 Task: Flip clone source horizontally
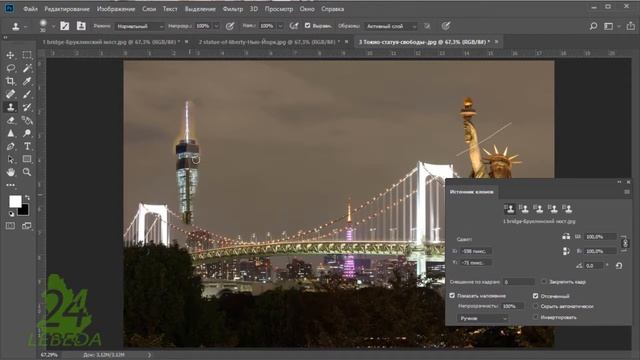[566, 237]
